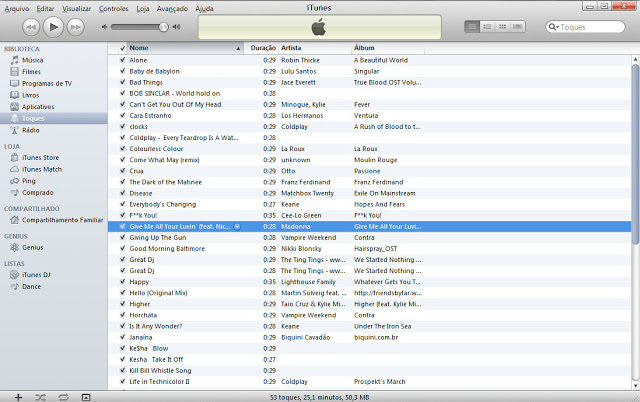640x402 pixels.
Task: Click the volume slider knob
Action: tap(163, 26)
